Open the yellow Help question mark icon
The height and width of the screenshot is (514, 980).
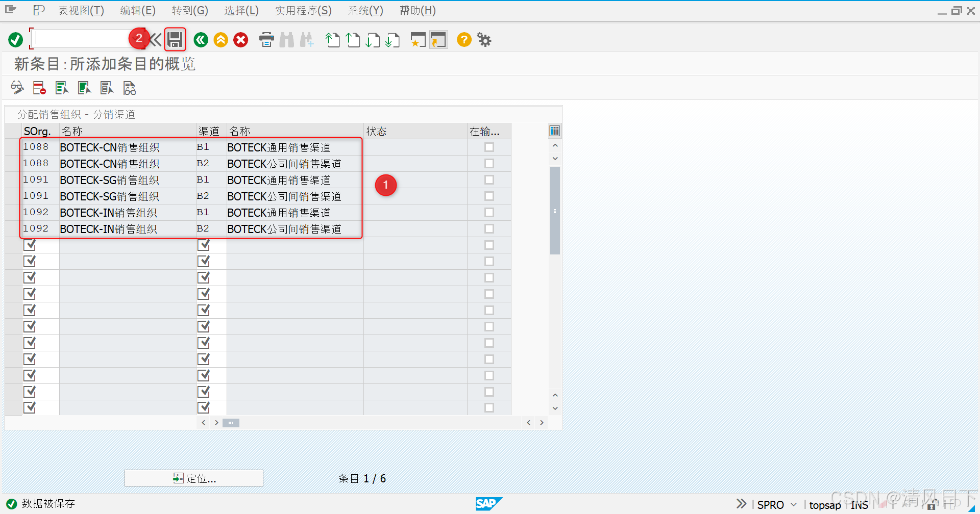coord(464,40)
